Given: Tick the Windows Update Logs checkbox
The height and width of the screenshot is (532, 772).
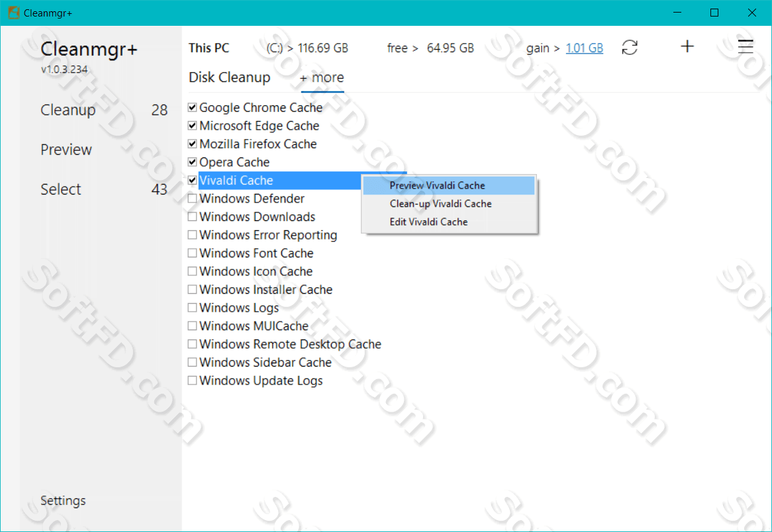Looking at the screenshot, I should [x=193, y=380].
